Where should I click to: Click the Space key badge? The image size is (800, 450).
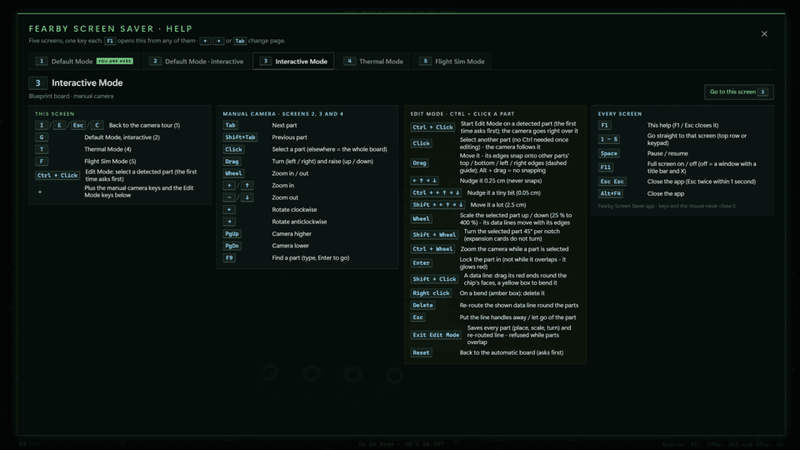[x=609, y=153]
